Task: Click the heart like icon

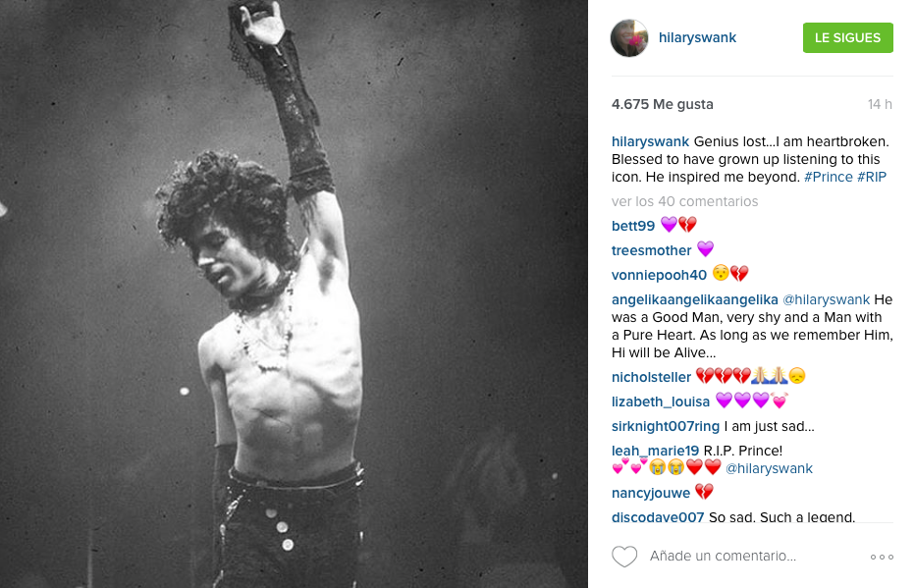Action: coord(623,557)
